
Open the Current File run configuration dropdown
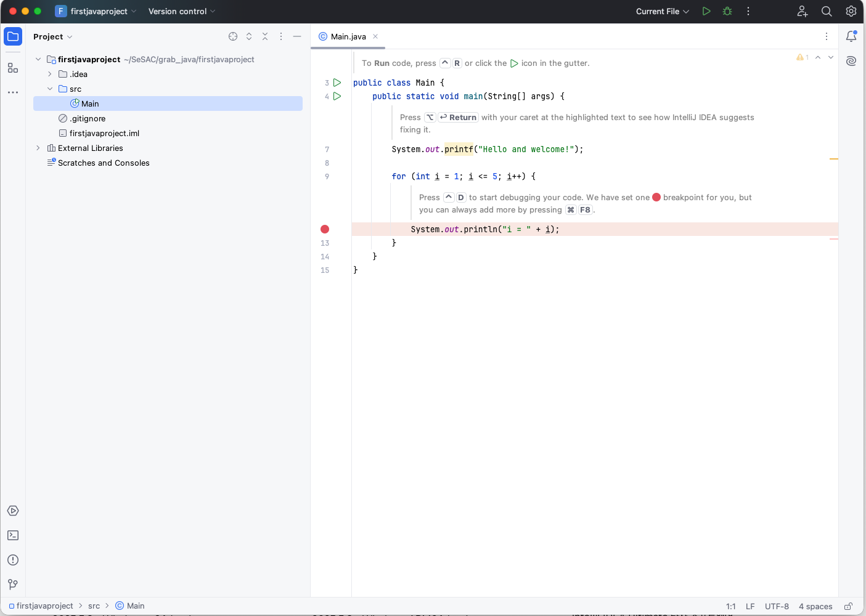pyautogui.click(x=663, y=11)
